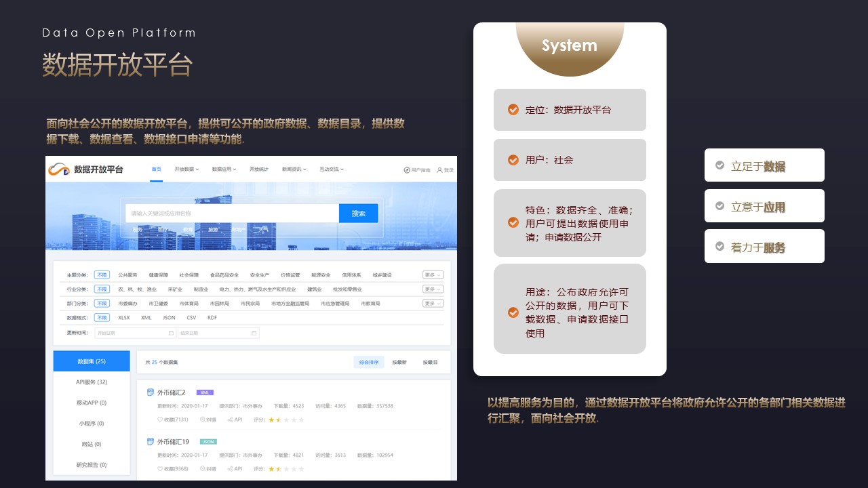Click the 数据开放平台 cloud logo icon
Viewport: 868px width, 488px height.
58,169
